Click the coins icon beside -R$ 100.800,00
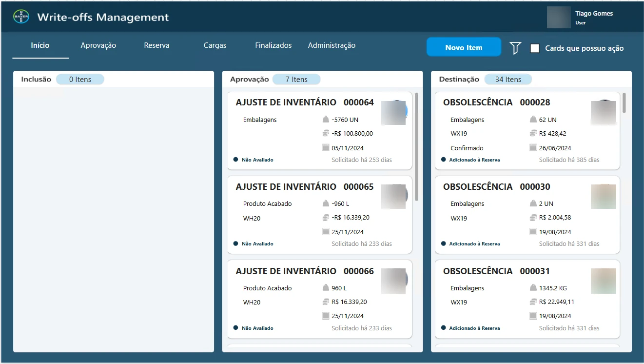Screen dimensions: 644x364 click(x=326, y=133)
